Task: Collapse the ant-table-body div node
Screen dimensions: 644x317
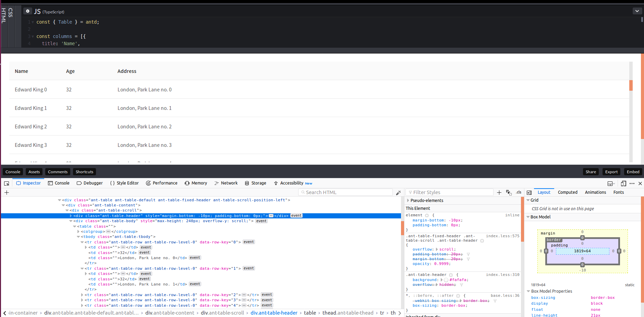Action: click(71, 221)
